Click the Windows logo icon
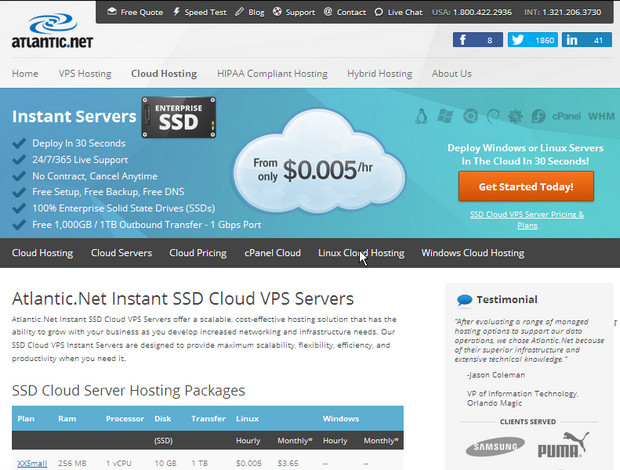 [445, 116]
